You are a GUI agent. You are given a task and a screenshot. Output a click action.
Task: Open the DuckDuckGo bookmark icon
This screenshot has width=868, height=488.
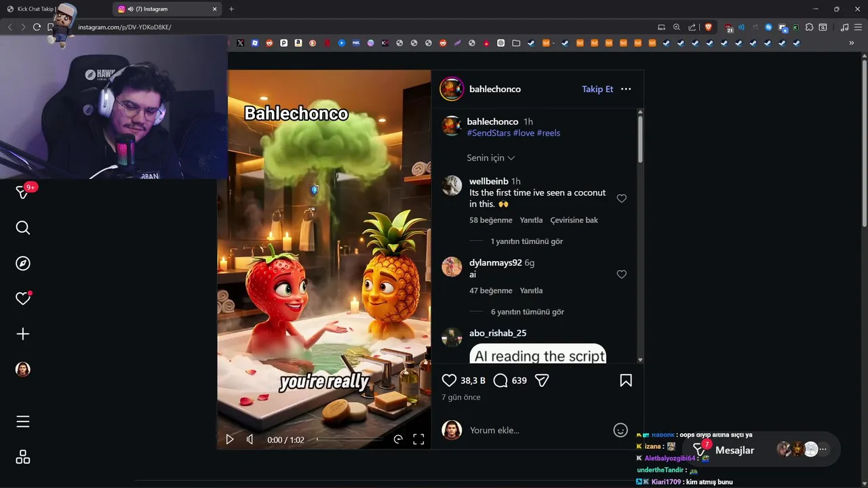pos(313,43)
